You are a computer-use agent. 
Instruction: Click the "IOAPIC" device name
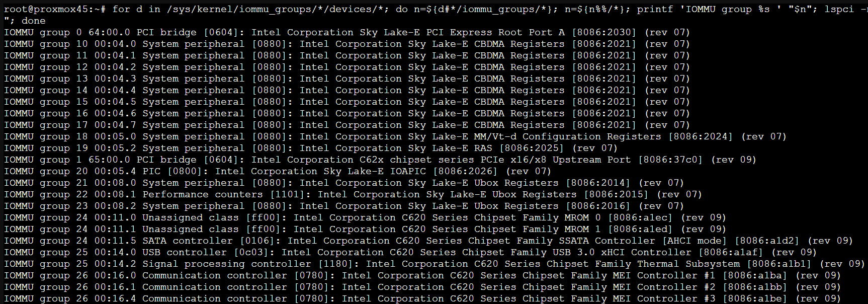(x=408, y=171)
